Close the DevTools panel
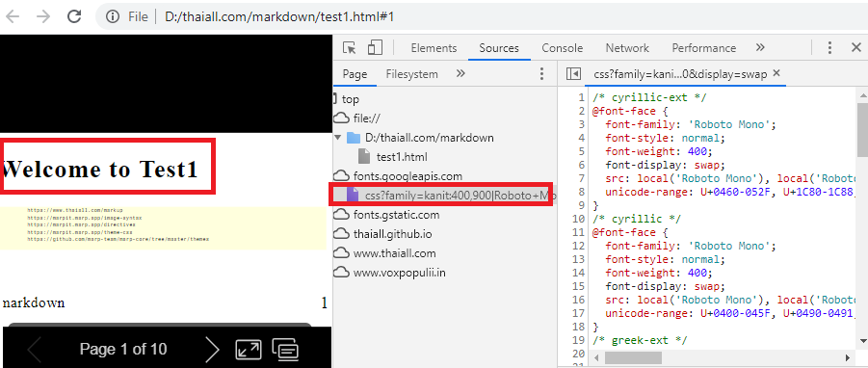Screen dimensions: 868x368 [x=855, y=47]
